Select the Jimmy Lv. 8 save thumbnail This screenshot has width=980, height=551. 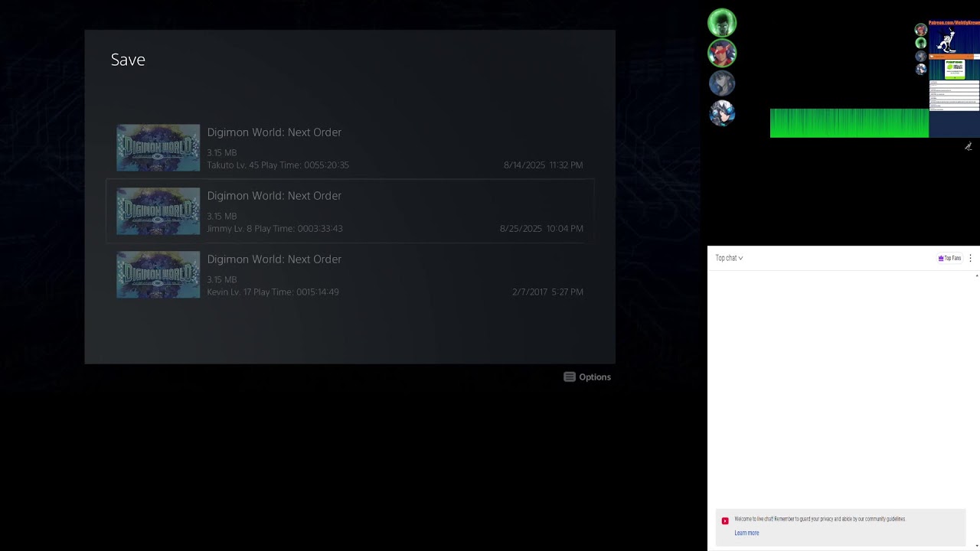click(x=158, y=211)
